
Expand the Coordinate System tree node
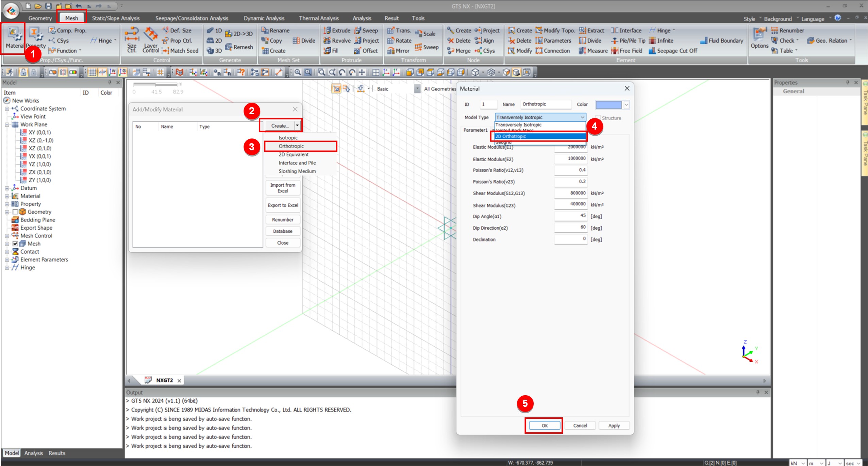click(x=7, y=109)
